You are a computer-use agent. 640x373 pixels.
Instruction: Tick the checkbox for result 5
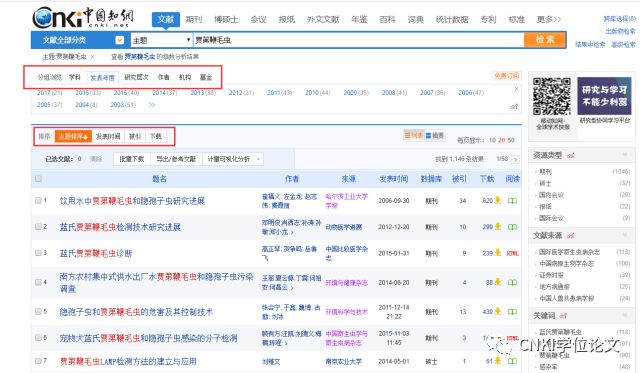(38, 311)
